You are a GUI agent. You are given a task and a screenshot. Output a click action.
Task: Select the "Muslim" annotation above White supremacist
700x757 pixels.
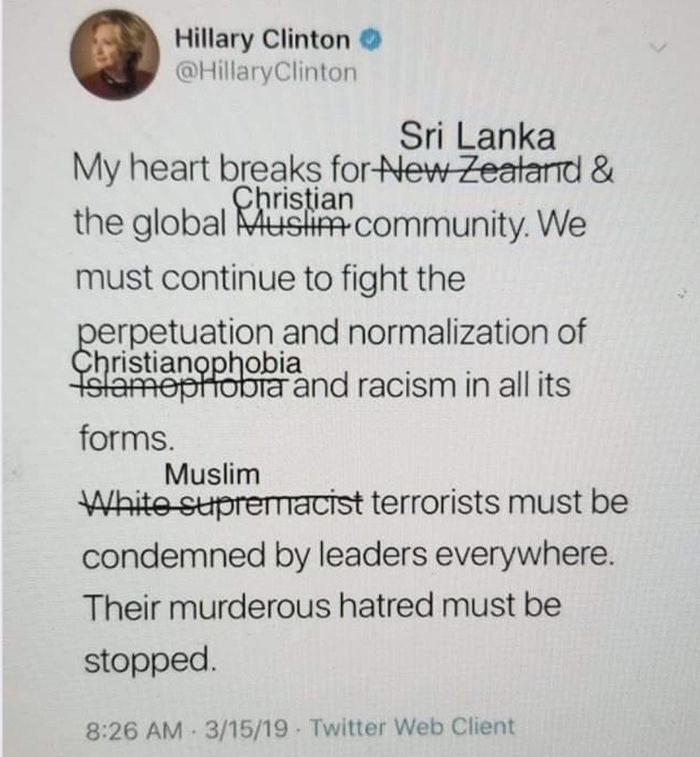pyautogui.click(x=212, y=475)
